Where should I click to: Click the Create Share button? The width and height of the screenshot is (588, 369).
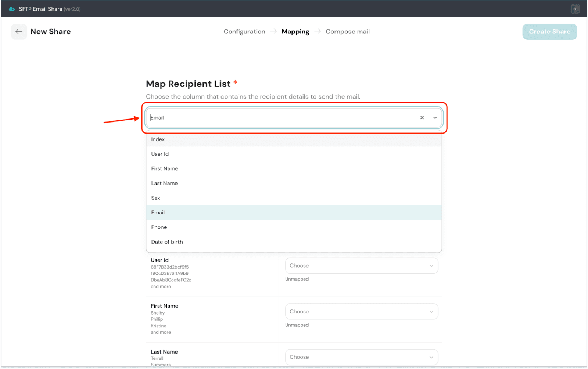tap(549, 32)
